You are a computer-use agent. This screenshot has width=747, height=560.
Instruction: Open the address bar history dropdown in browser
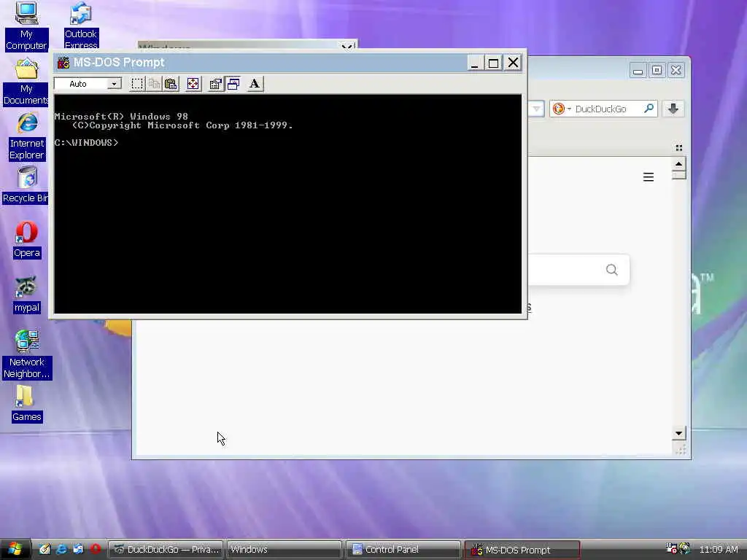pyautogui.click(x=536, y=109)
